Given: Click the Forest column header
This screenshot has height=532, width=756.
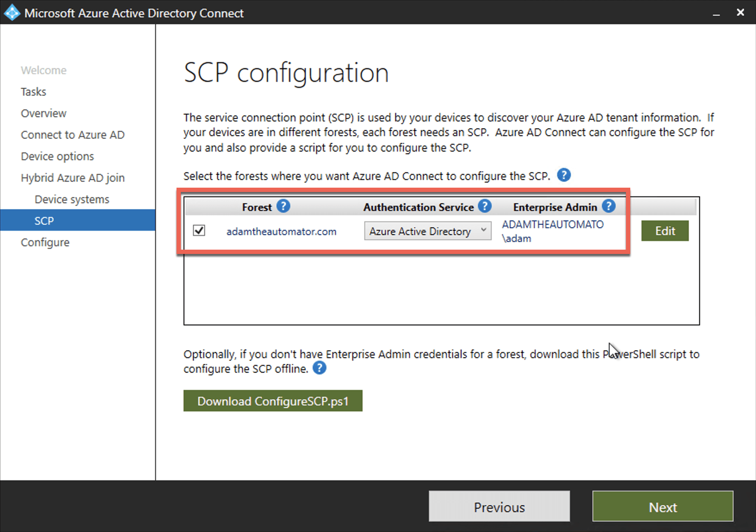Looking at the screenshot, I should 257,207.
